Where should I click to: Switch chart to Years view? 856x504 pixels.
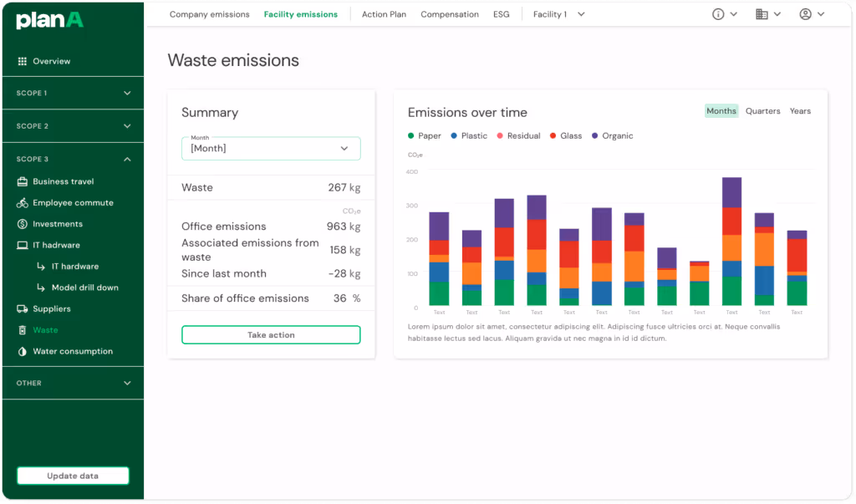[800, 111]
